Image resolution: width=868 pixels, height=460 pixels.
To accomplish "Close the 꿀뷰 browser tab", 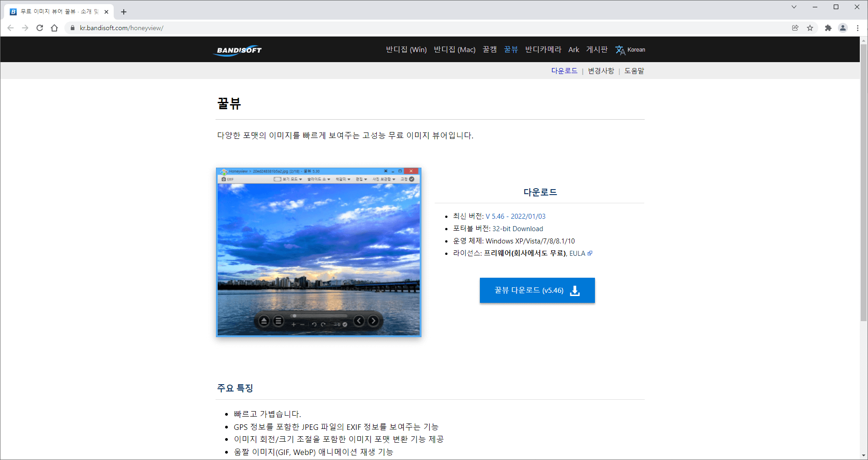I will [106, 12].
